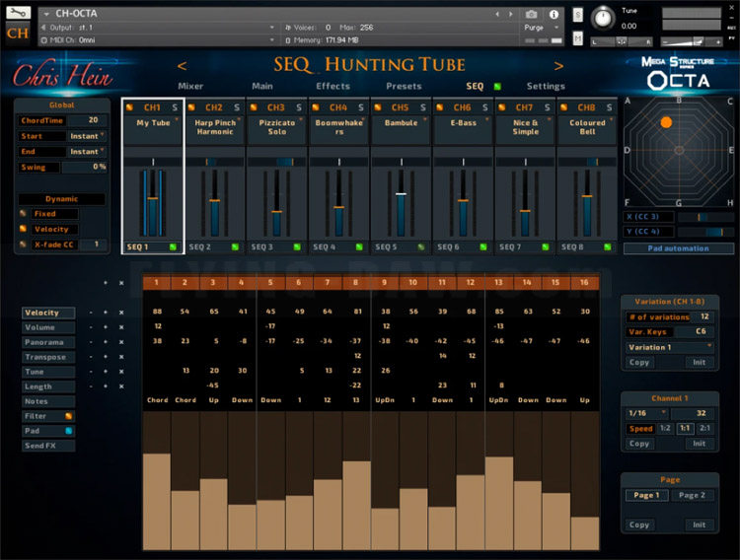This screenshot has width=740, height=560.
Task: Toggle the Filter row orange LED
Action: [68, 416]
